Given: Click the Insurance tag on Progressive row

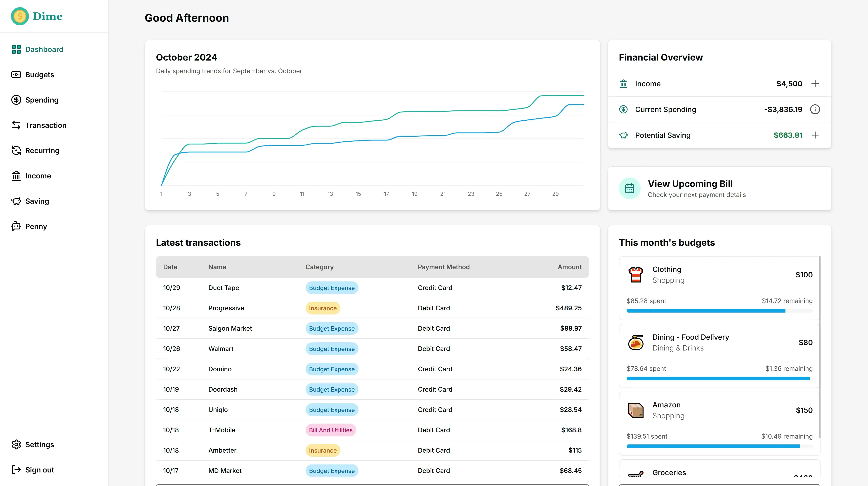Looking at the screenshot, I should (x=323, y=308).
